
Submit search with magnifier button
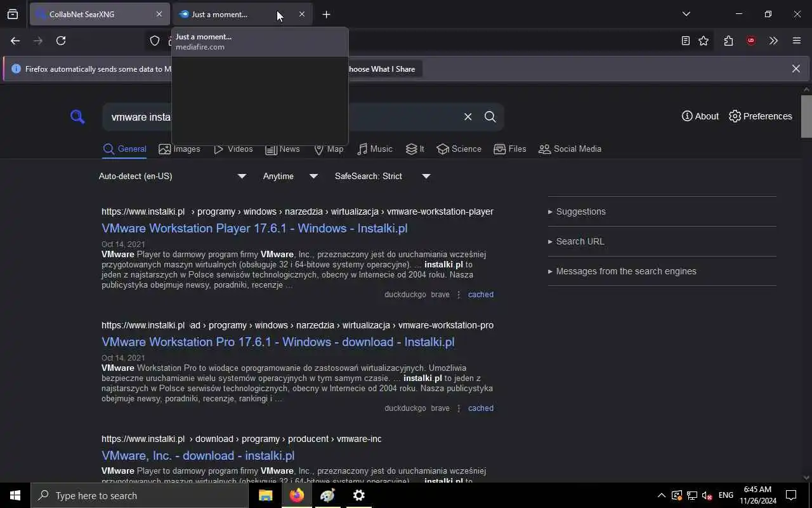[x=490, y=116]
